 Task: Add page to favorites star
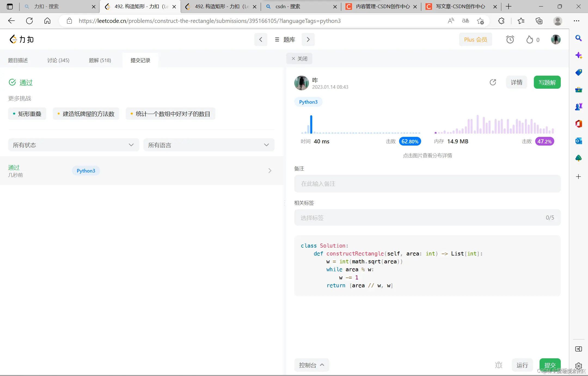[x=480, y=21]
